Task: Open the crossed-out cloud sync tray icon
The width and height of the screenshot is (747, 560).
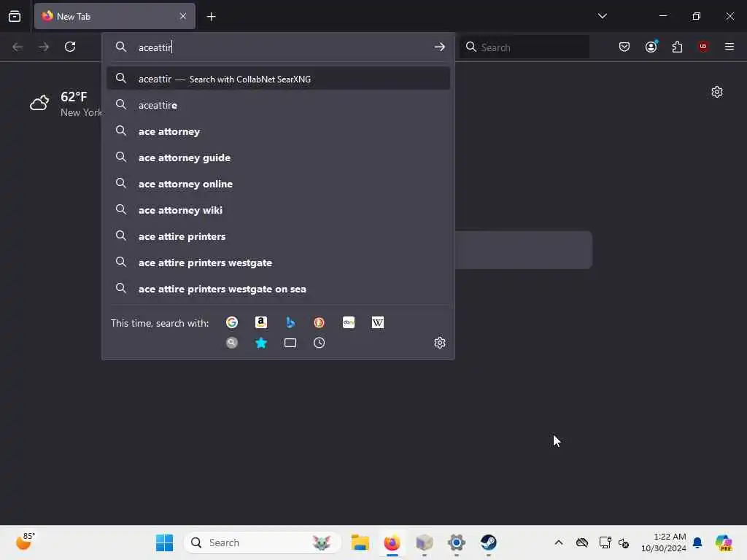Action: pyautogui.click(x=582, y=542)
